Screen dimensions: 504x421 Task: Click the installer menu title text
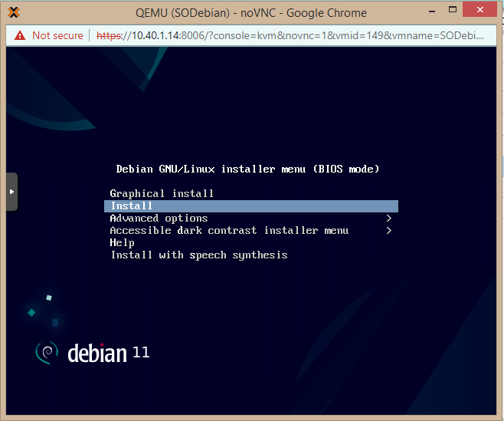point(248,169)
